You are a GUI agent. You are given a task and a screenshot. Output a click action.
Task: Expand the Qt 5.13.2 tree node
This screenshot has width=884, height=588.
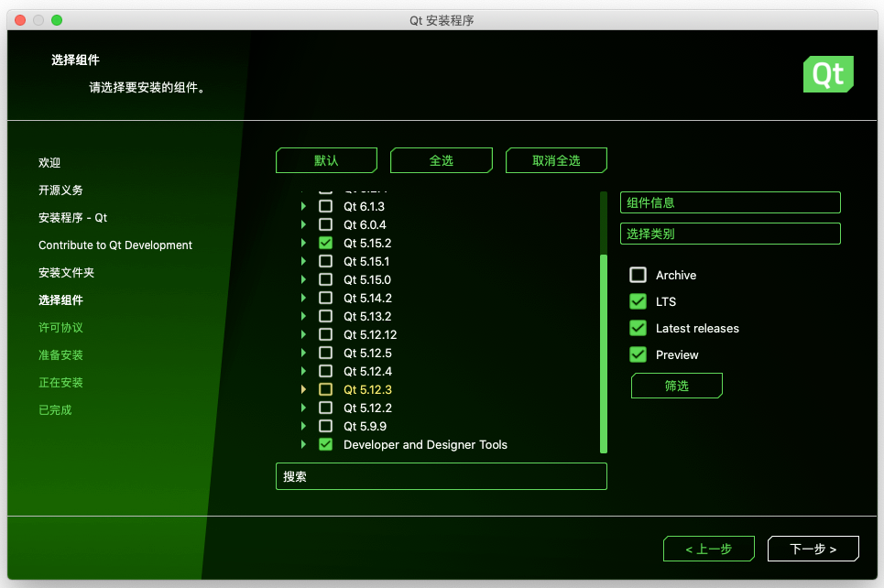303,316
